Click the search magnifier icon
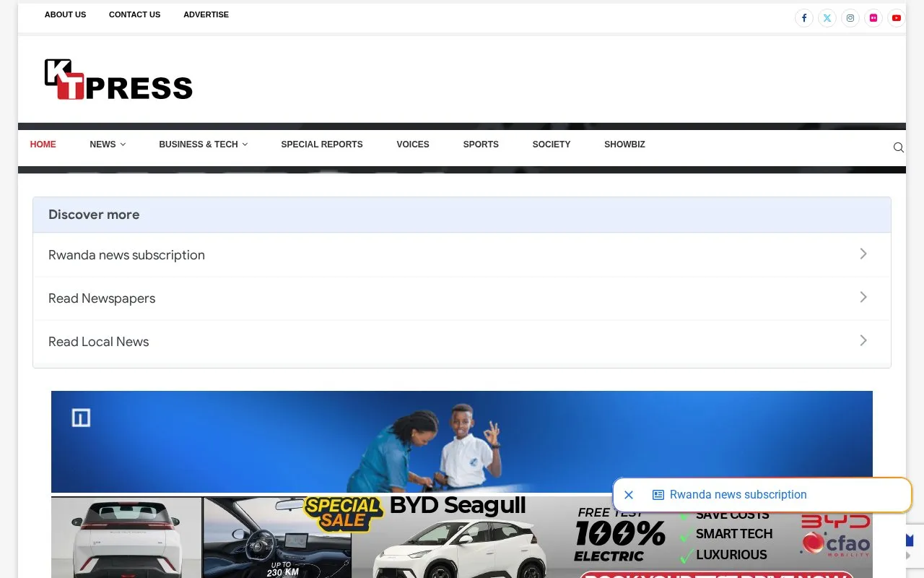 click(899, 147)
